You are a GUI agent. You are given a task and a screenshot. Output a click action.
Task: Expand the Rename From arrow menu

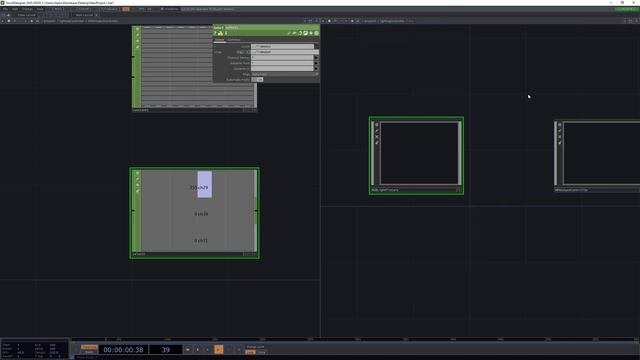point(316,63)
